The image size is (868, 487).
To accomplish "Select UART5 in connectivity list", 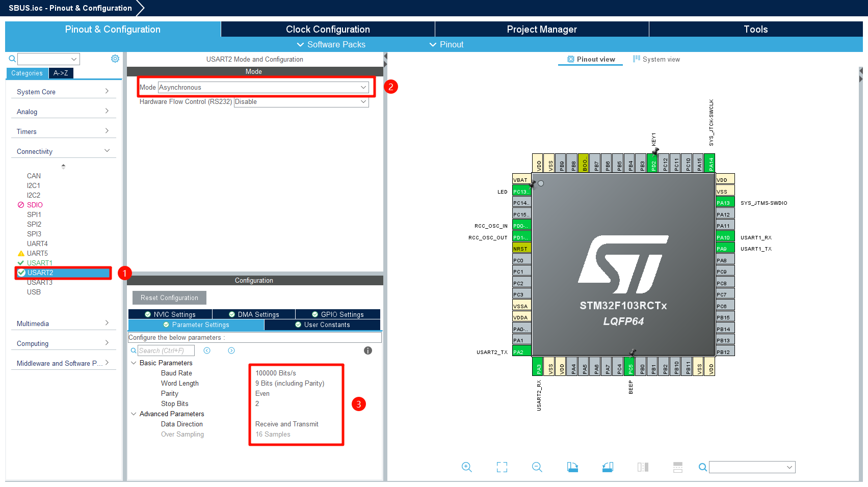I will coord(37,253).
